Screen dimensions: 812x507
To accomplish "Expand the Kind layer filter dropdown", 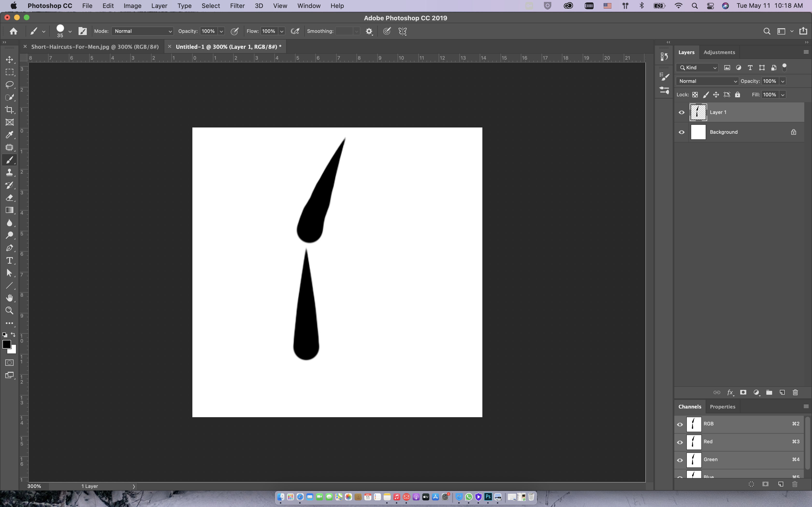I will [x=698, y=68].
